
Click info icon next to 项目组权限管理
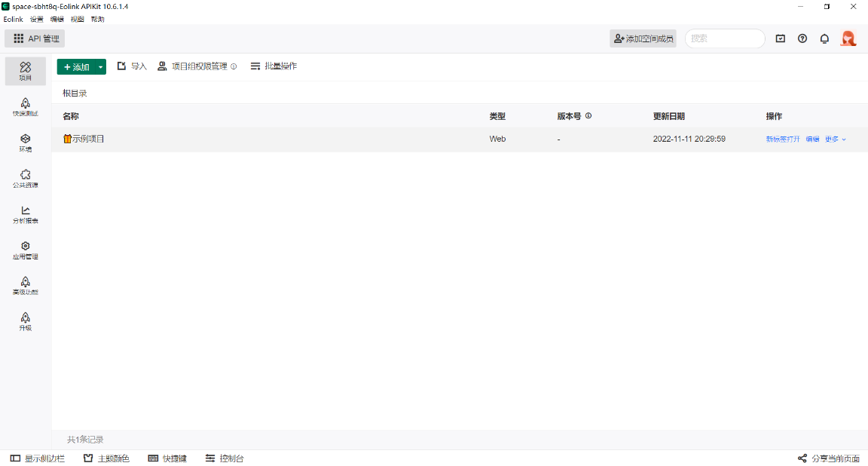coord(234,66)
